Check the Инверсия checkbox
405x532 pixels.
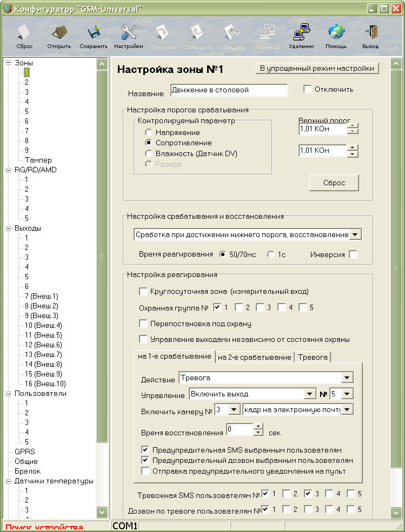(x=353, y=254)
